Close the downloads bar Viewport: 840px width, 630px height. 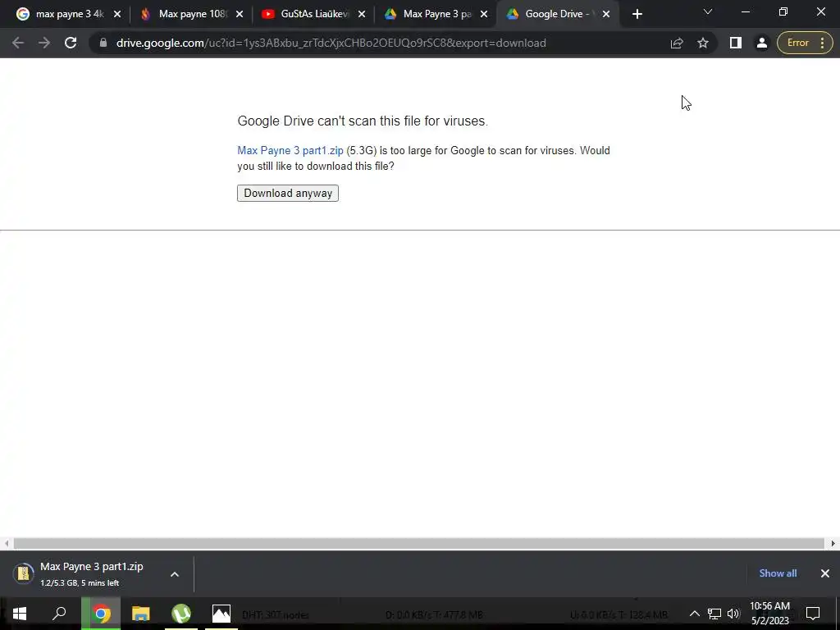[825, 573]
